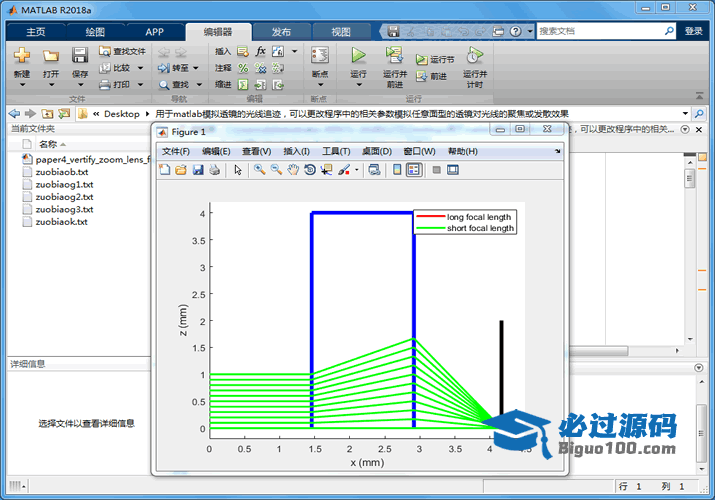Click the Desktop path segment

pyautogui.click(x=121, y=114)
